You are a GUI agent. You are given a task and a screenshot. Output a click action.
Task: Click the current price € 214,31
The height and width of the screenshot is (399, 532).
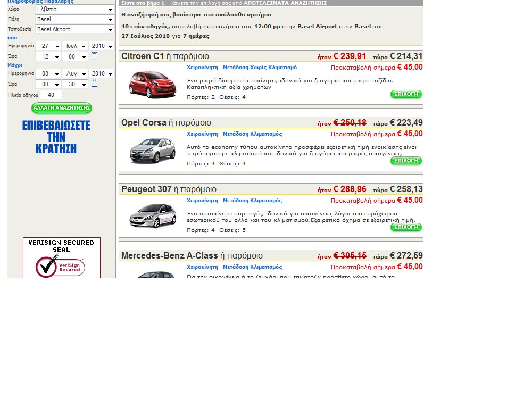[x=406, y=56]
